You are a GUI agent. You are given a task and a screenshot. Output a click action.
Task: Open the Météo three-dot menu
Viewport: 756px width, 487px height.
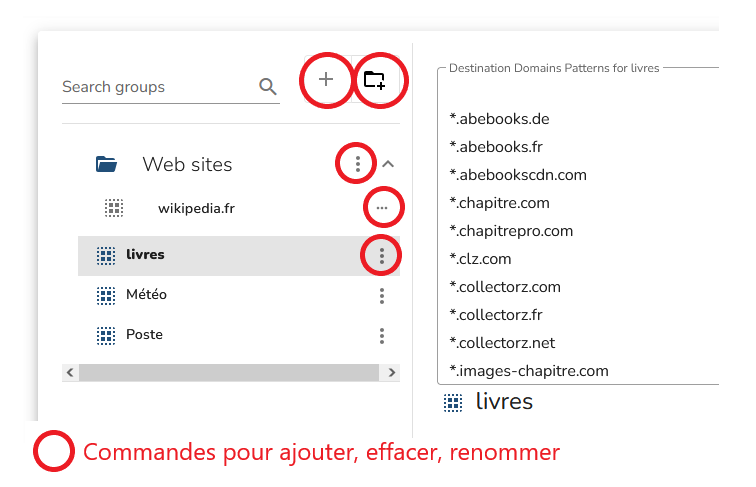pyautogui.click(x=381, y=296)
